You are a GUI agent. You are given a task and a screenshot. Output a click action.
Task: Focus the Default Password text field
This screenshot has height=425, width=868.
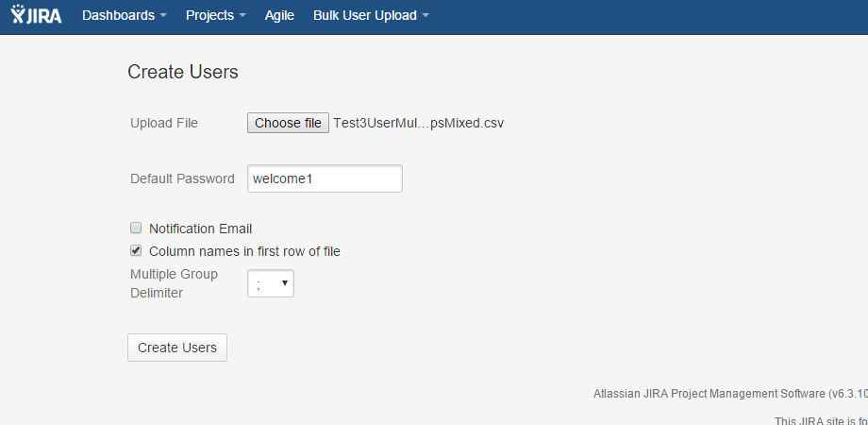[325, 178]
